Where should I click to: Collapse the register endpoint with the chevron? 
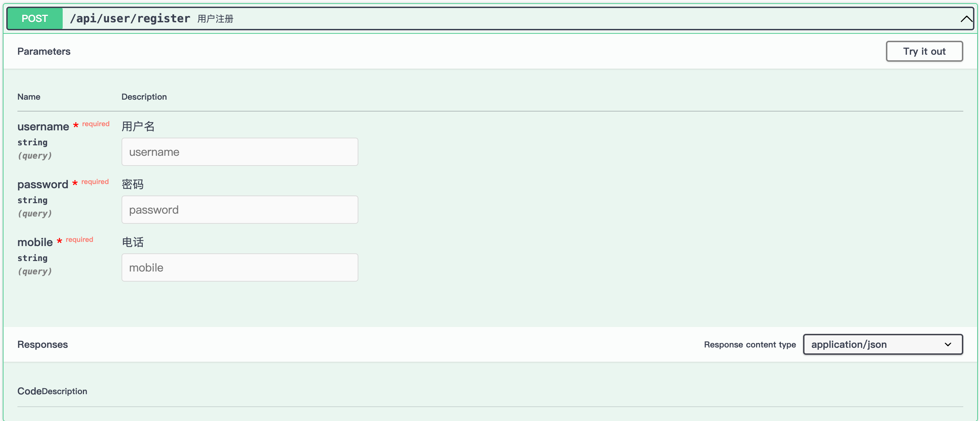pos(965,19)
